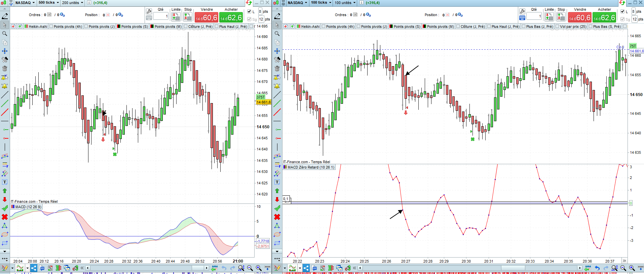
Task: Click the Qté quantity field in right order panel
Action: 534,16
